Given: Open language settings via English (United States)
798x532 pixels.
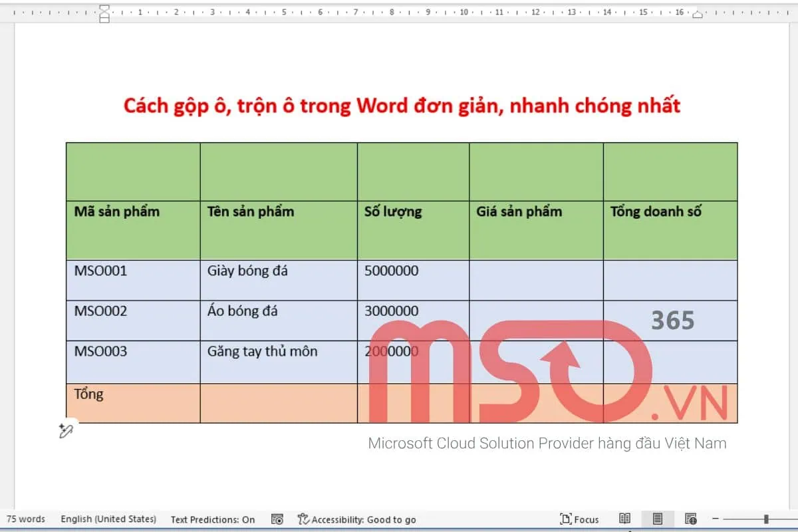Looking at the screenshot, I should point(108,519).
